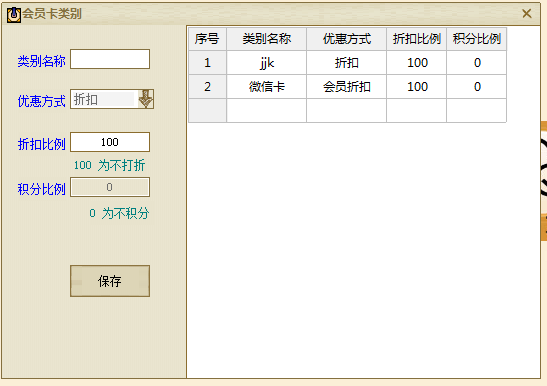Click the 积分比例 column header

click(477, 39)
